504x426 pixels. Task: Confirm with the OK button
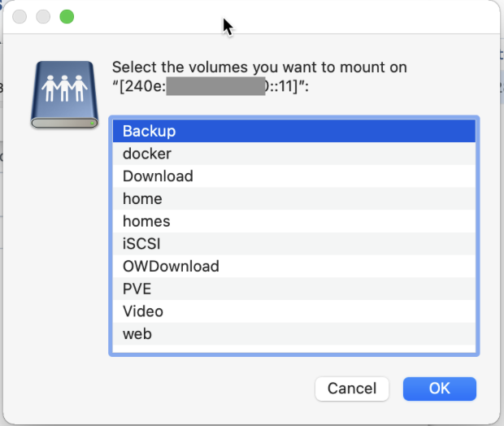[x=439, y=389]
